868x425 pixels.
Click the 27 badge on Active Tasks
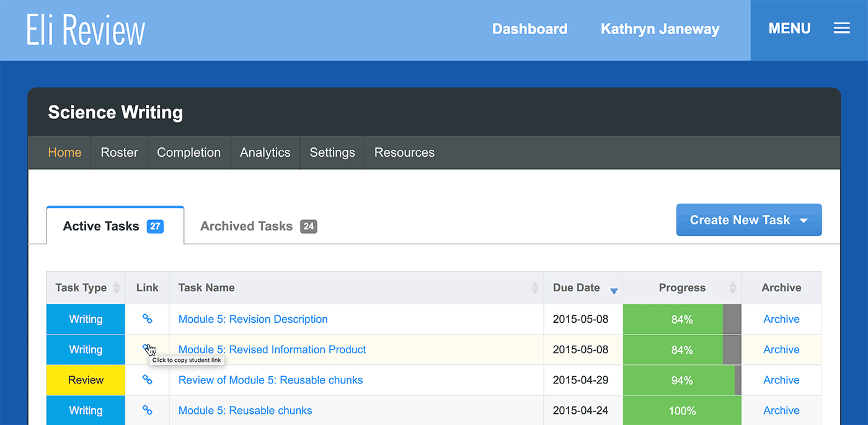pos(155,226)
